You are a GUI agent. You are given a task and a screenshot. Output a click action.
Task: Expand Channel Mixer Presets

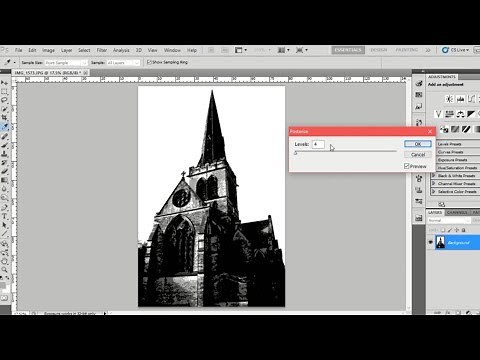point(434,183)
